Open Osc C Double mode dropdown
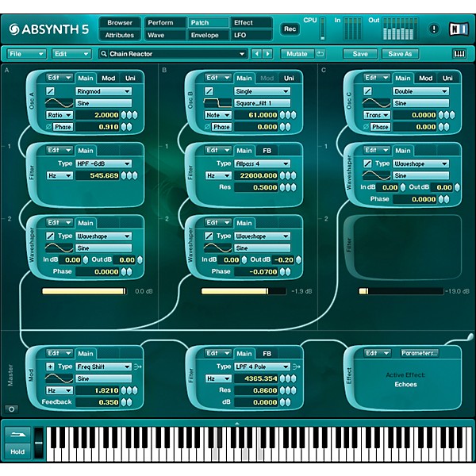Screen dimensions: 476x476 420,91
